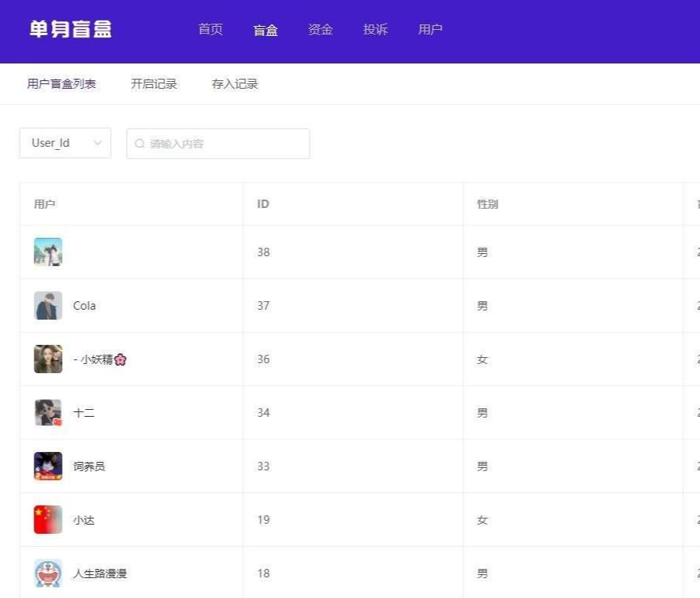Click avatar of 饲养员
Screen dimensions: 700x598
[x=48, y=466]
